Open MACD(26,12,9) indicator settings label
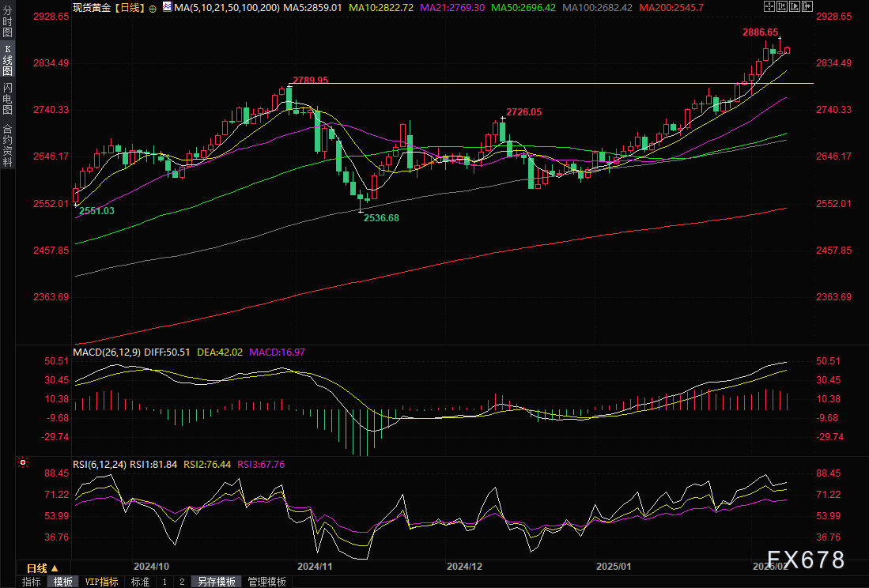The width and height of the screenshot is (869, 588). point(107,352)
